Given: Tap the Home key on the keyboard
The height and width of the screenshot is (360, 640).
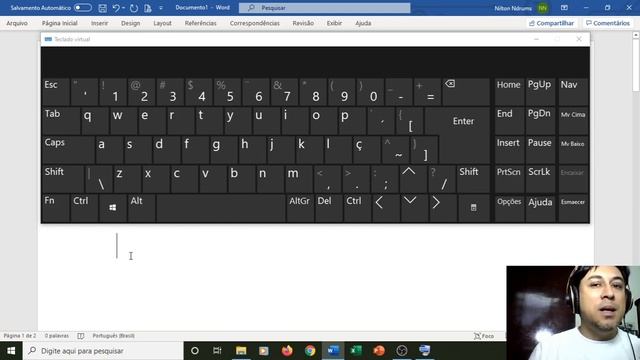Looking at the screenshot, I should tap(509, 91).
